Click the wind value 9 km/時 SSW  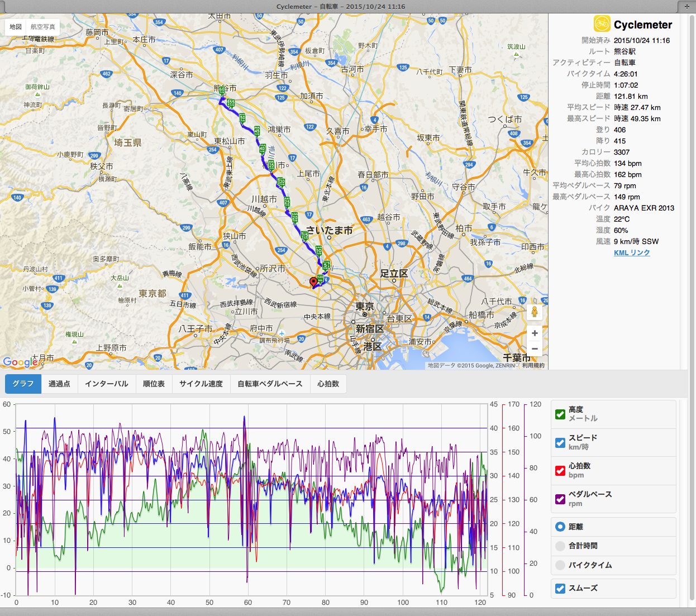pos(636,241)
